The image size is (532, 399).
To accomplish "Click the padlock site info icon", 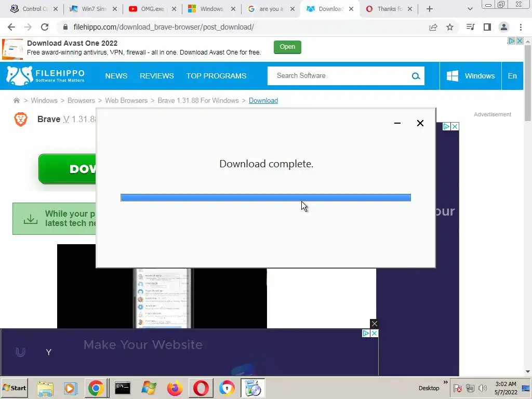I will (65, 27).
